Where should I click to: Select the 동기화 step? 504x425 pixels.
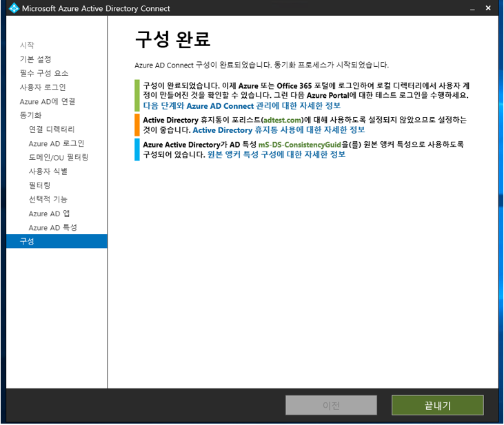click(30, 115)
